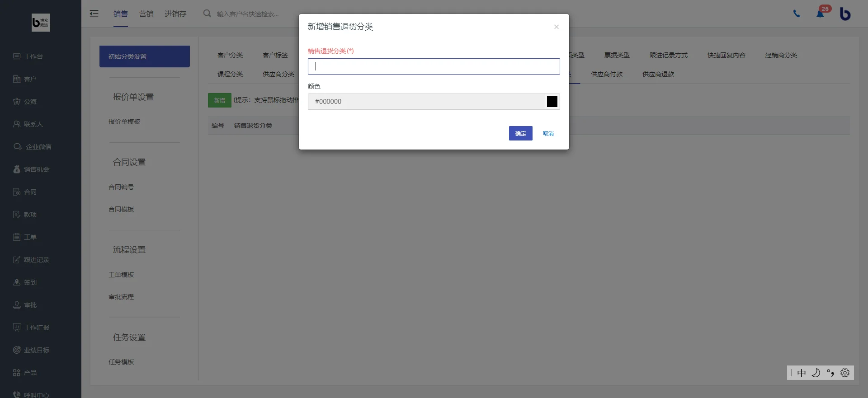This screenshot has width=868, height=398.
Task: Open IME settings gear
Action: 845,373
